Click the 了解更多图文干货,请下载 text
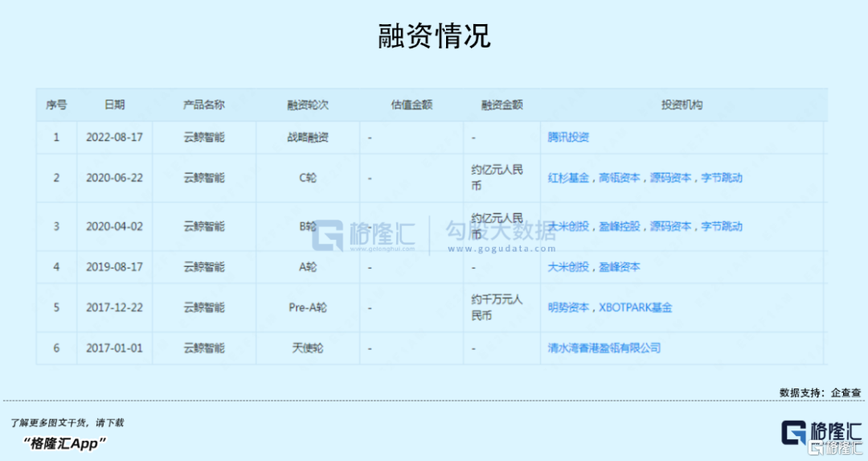 point(67,422)
